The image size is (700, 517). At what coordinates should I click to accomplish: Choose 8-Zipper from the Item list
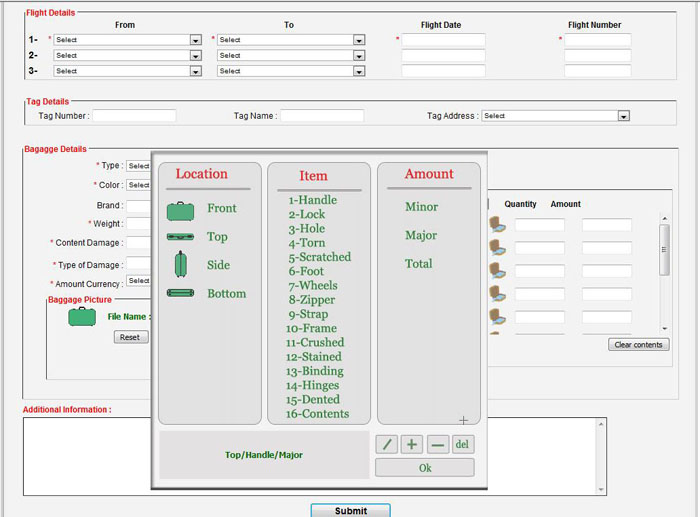pos(311,299)
